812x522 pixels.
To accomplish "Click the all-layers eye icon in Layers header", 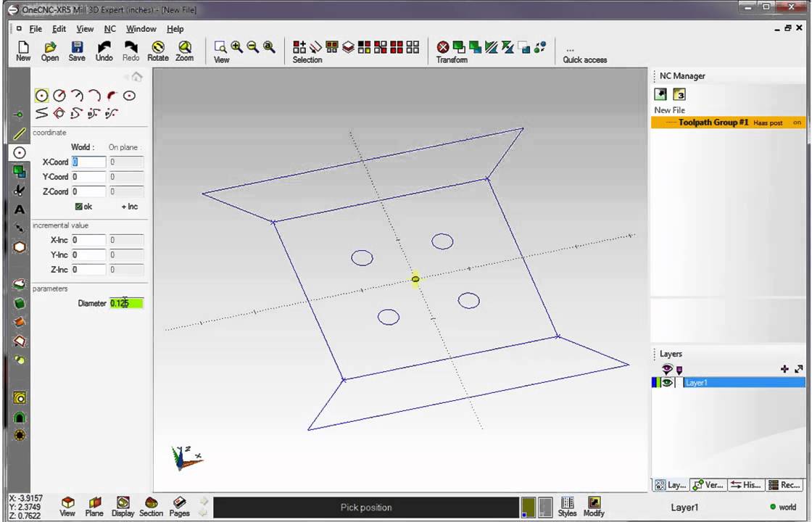I will point(667,369).
